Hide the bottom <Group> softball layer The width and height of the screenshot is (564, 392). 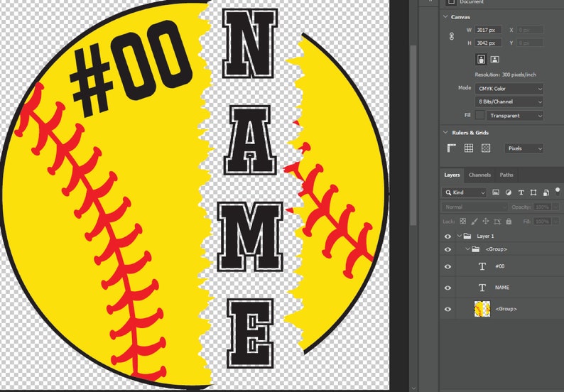[448, 310]
